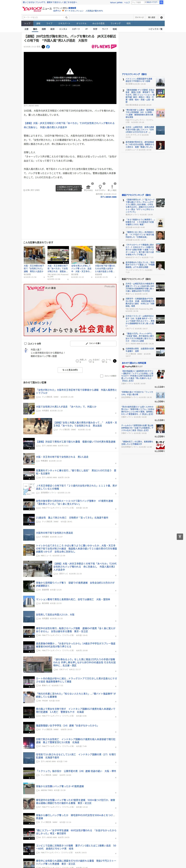The width and height of the screenshot is (186, 868).
Task: Open the 有料 navigation tab
Action: click(x=128, y=24)
